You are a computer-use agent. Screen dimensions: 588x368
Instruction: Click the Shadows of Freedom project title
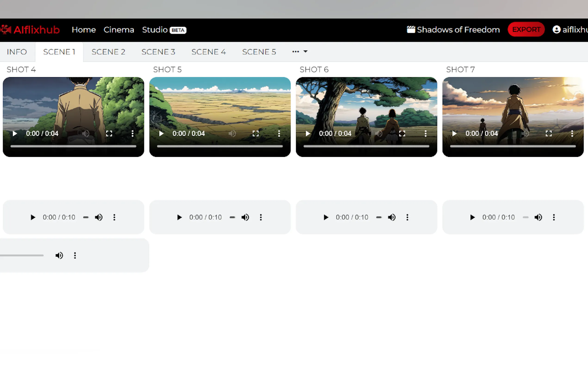pyautogui.click(x=458, y=30)
